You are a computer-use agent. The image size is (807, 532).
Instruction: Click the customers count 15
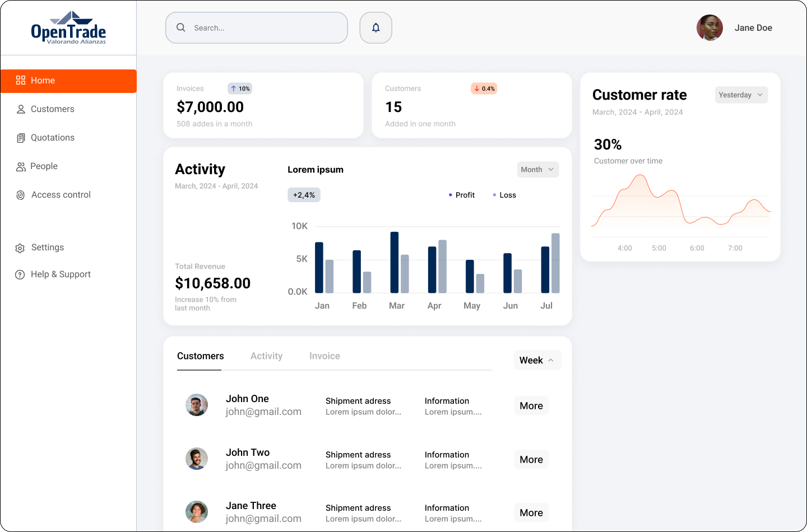[393, 107]
